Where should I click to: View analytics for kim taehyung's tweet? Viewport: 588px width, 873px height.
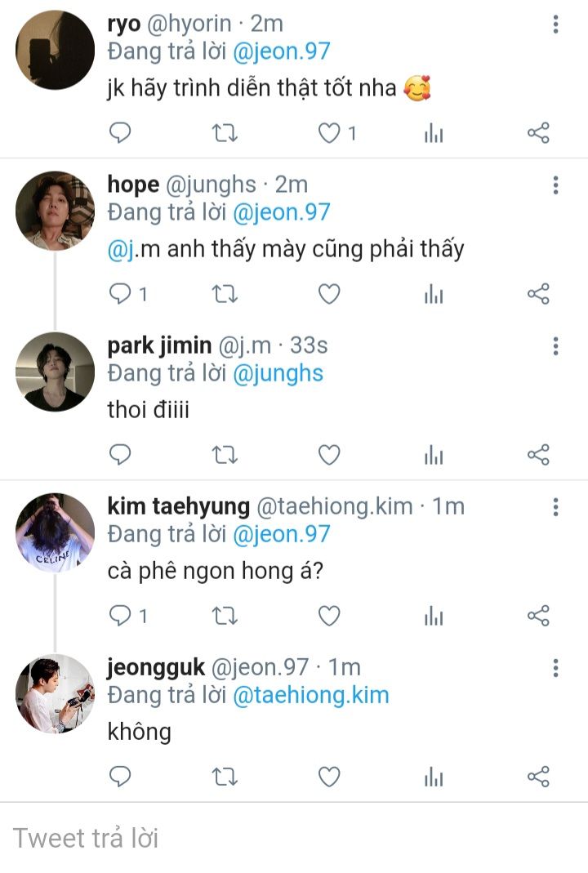coord(434,616)
